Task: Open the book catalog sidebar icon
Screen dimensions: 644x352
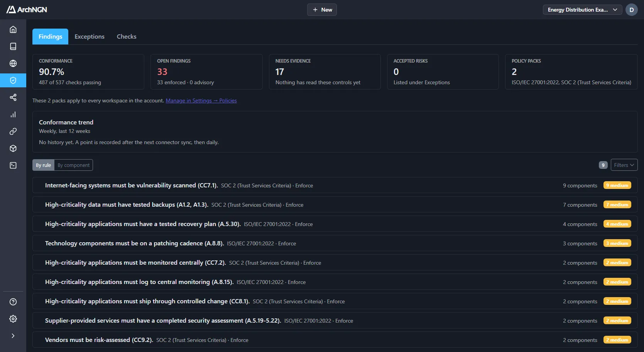Action: (x=13, y=46)
